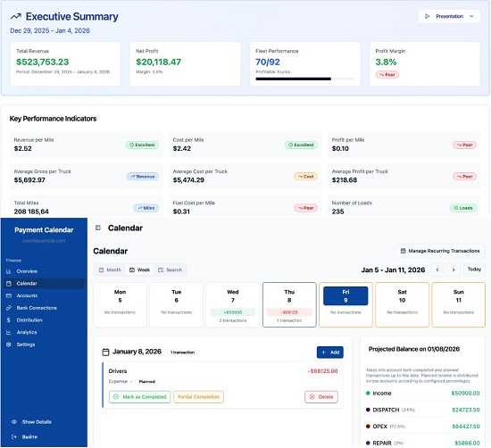Viewport: 491px width, 448px height.
Task: Select the Accounts sidebar icon
Action: click(x=9, y=295)
